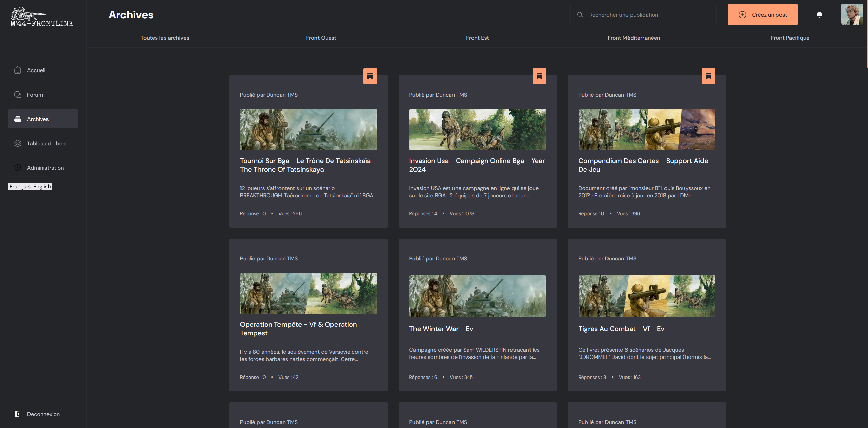Select Français language option
Viewport: 868px width, 428px height.
coord(20,186)
